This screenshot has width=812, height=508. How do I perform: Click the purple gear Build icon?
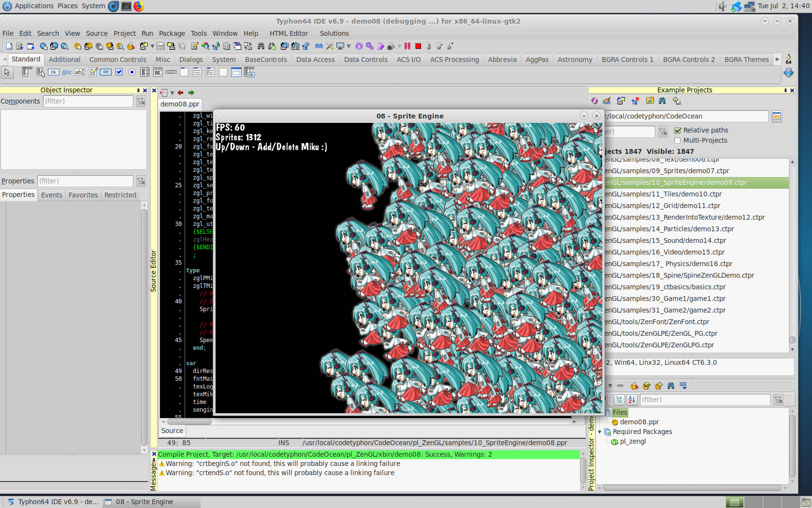tap(359, 46)
